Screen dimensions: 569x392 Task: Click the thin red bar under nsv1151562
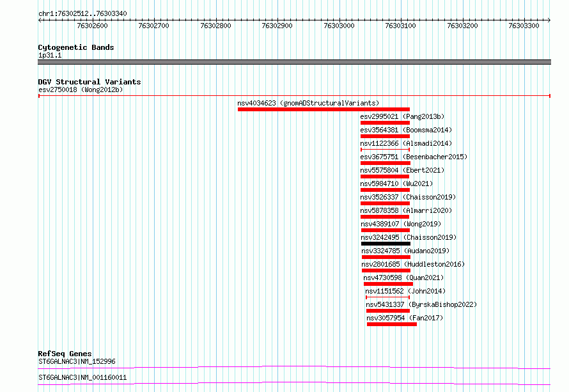tap(387, 297)
